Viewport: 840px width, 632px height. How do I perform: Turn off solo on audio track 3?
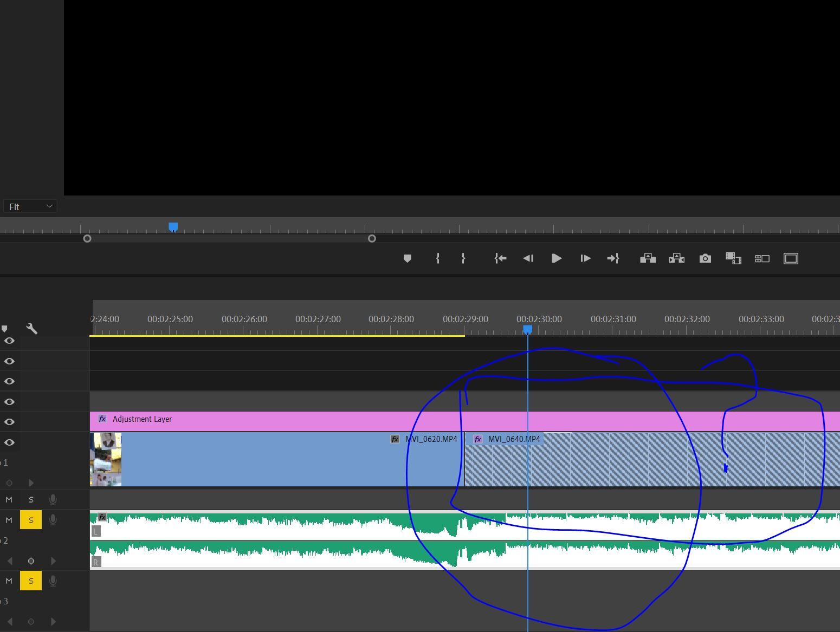pos(31,581)
